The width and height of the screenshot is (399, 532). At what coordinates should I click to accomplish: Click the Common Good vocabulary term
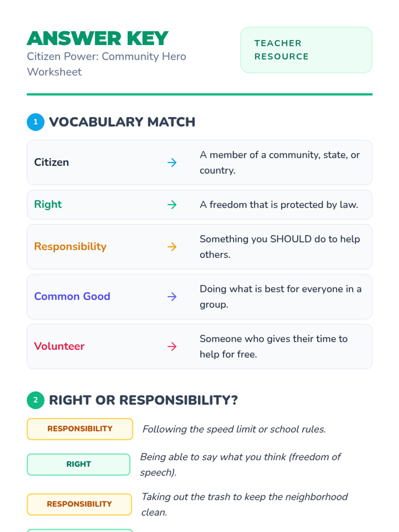click(x=72, y=296)
